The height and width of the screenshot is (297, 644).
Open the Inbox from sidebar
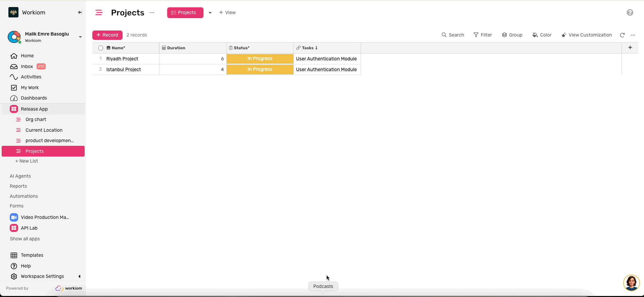pyautogui.click(x=27, y=66)
